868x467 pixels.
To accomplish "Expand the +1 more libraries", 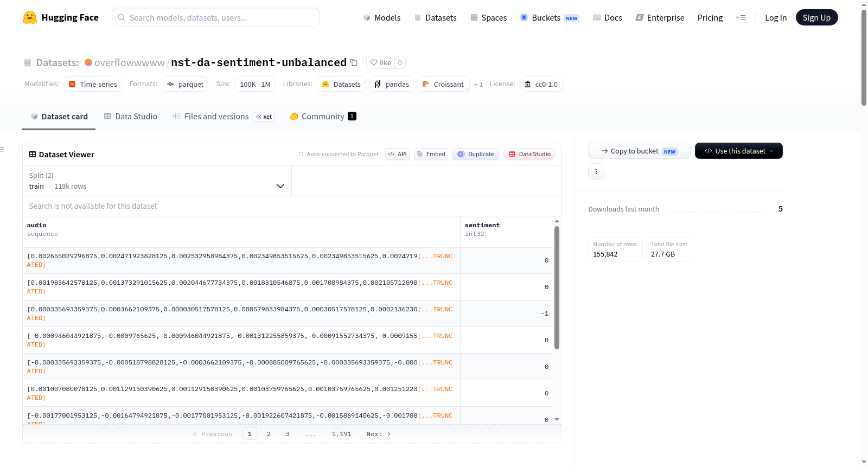I will 478,85.
